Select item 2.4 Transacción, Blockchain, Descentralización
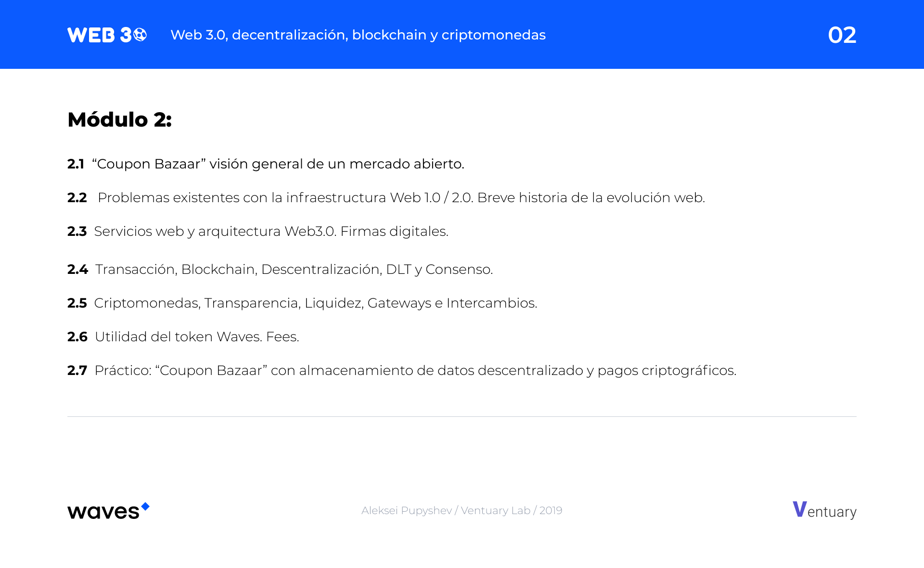This screenshot has height=568, width=924. coord(280,269)
